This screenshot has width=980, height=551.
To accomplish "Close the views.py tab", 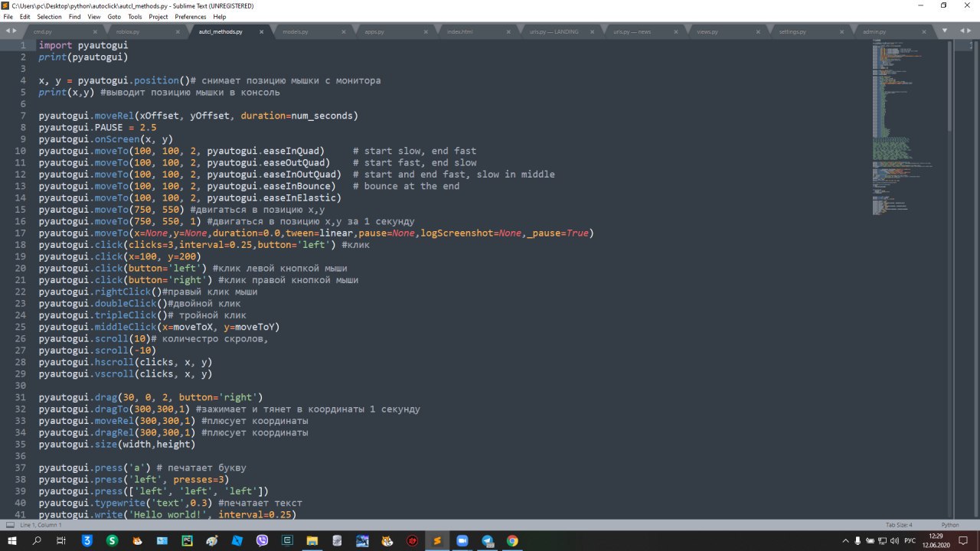I will coord(757,31).
